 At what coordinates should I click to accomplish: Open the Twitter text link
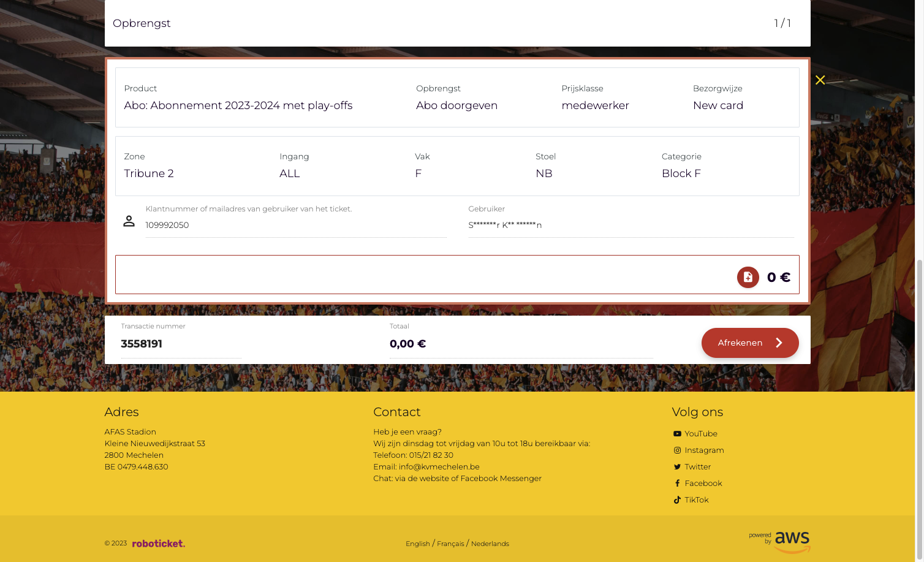(x=698, y=467)
